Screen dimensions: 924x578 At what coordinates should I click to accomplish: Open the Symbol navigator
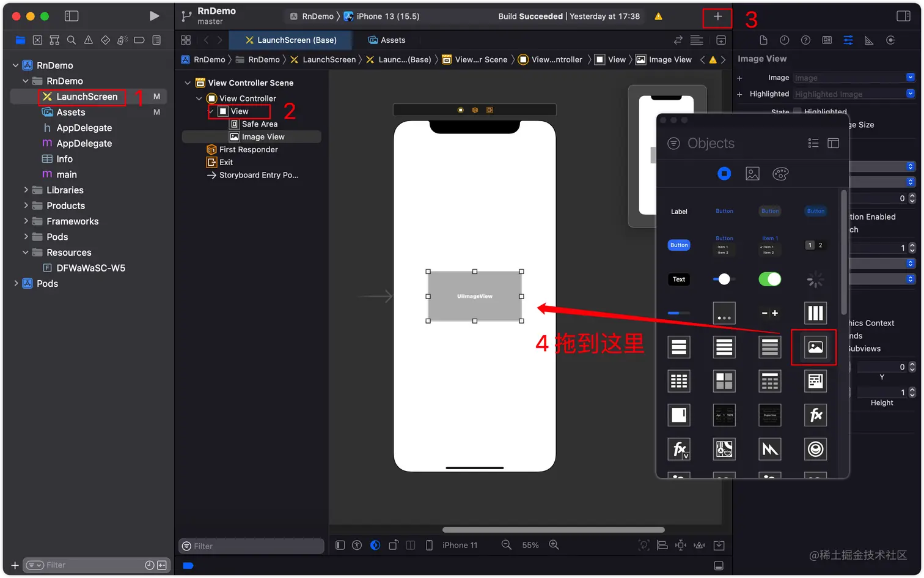(54, 40)
